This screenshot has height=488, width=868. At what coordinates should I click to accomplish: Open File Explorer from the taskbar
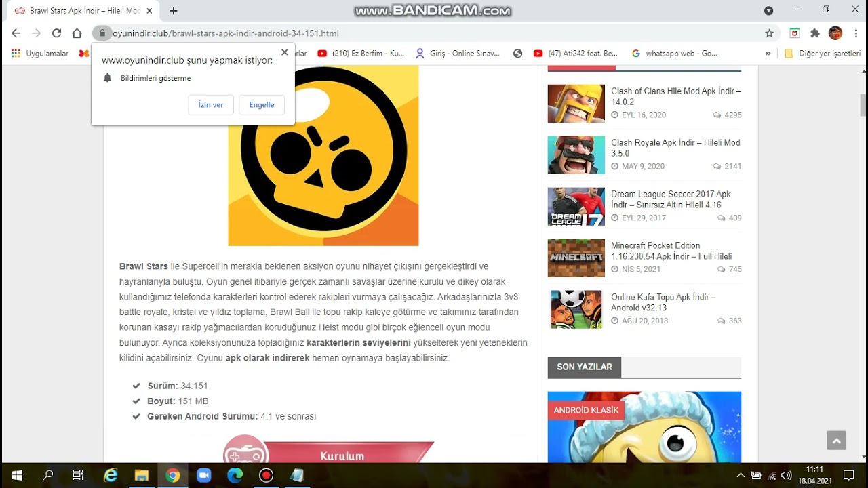141,476
